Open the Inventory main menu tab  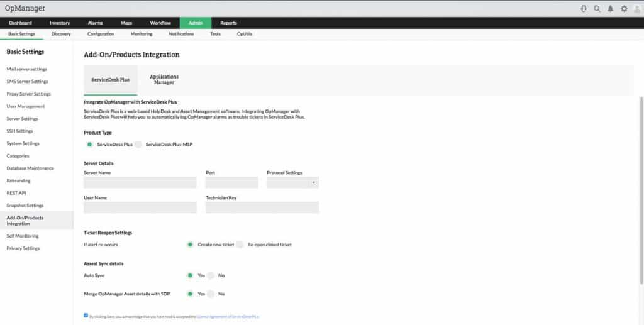pos(60,23)
